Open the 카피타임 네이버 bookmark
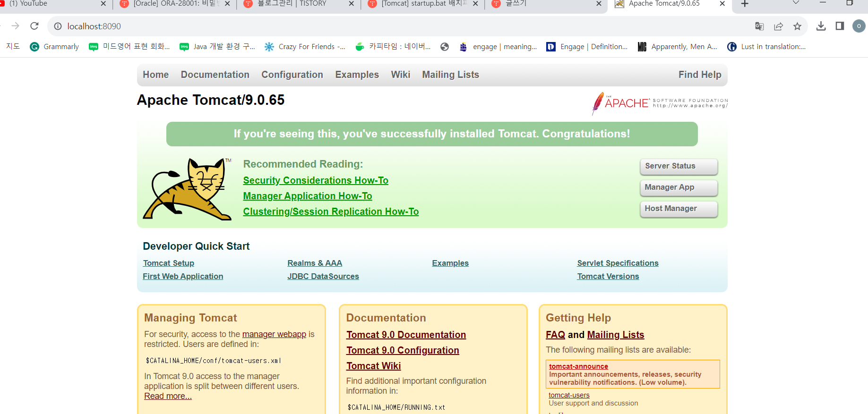Viewport: 868px width, 414px height. [x=393, y=47]
